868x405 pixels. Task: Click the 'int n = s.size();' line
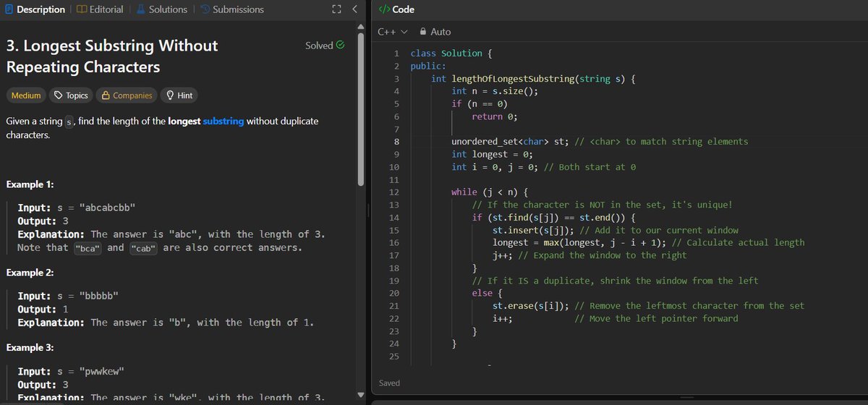(x=495, y=91)
